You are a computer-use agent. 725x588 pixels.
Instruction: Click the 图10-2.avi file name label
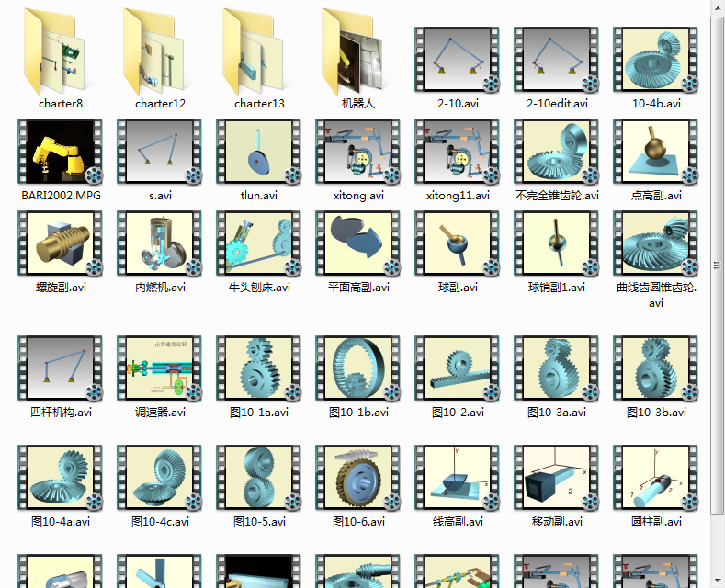tap(458, 413)
